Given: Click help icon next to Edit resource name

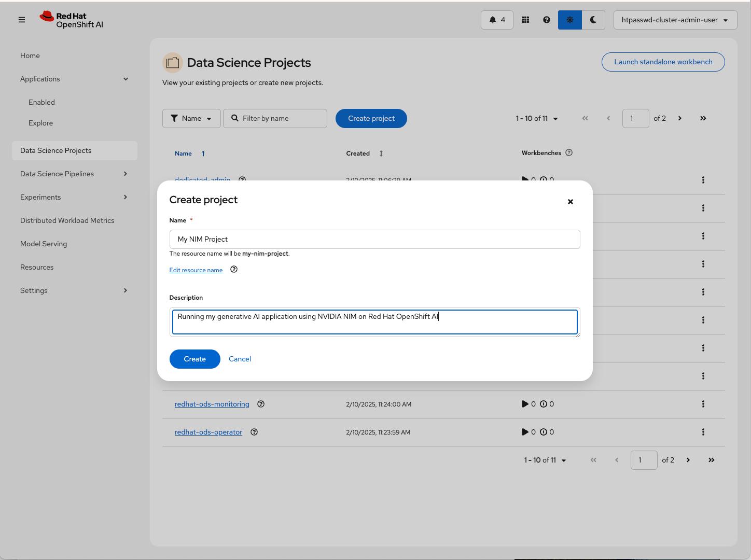Looking at the screenshot, I should 234,270.
